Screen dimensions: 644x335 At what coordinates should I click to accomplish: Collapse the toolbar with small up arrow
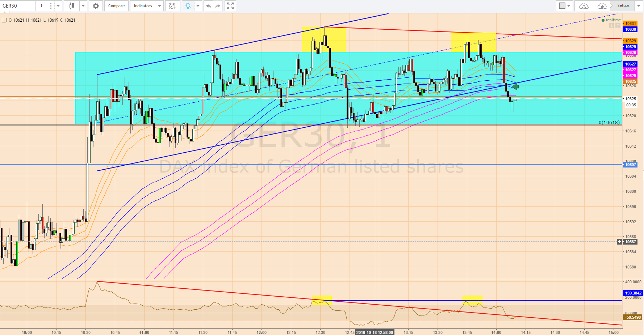click(x=4, y=13)
